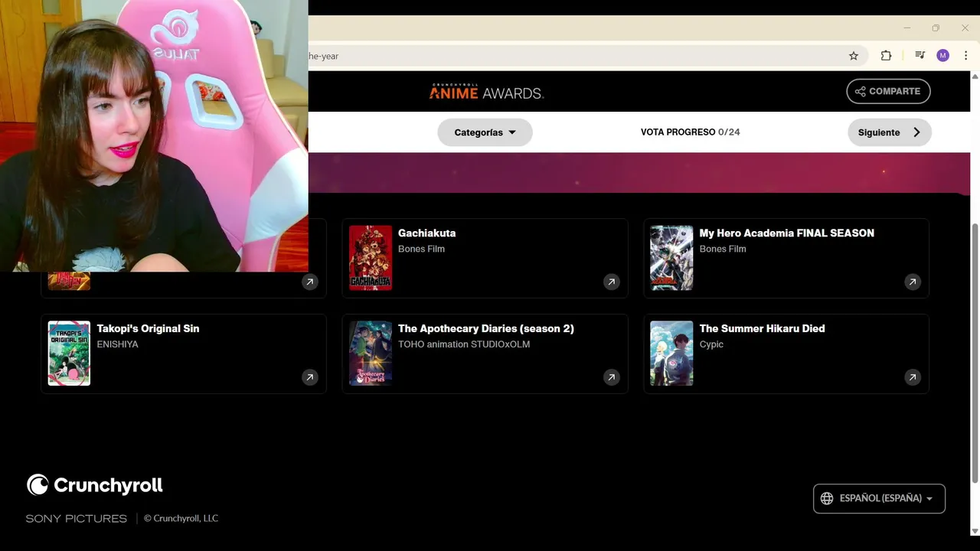Go to the next category with Siguiente
The height and width of the screenshot is (551, 980).
tap(889, 132)
